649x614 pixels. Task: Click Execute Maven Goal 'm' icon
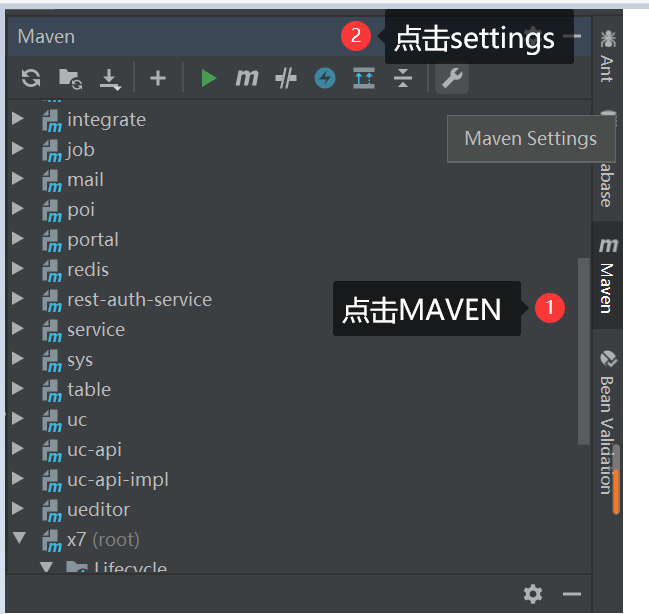247,78
